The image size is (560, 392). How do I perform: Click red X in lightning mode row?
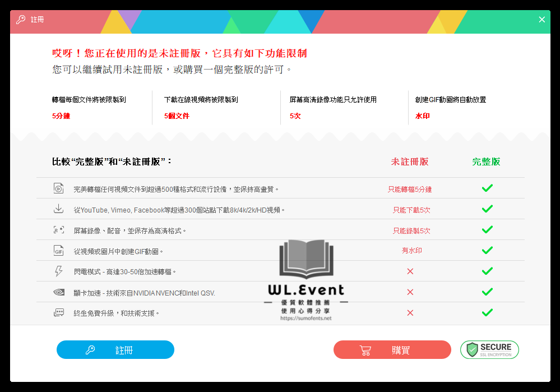coord(410,271)
